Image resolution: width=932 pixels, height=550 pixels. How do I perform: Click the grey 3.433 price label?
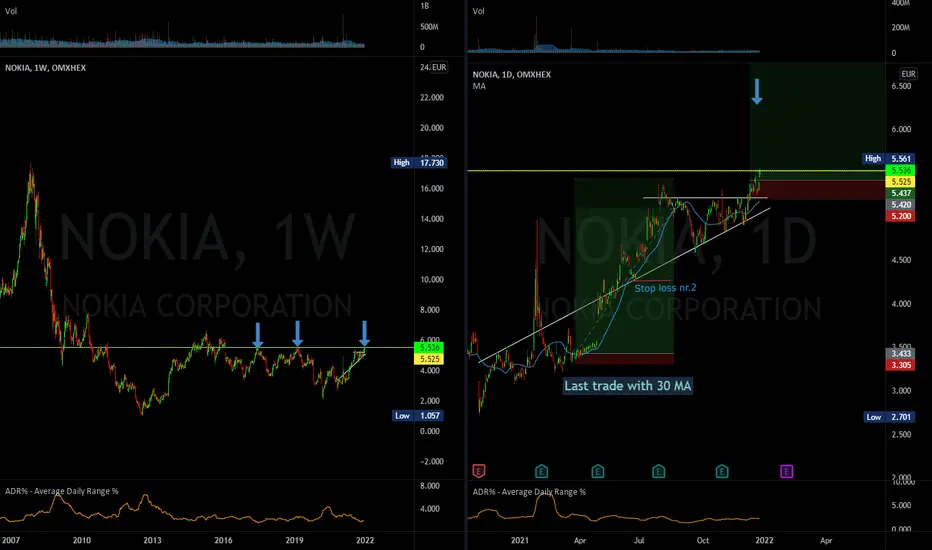tap(900, 353)
